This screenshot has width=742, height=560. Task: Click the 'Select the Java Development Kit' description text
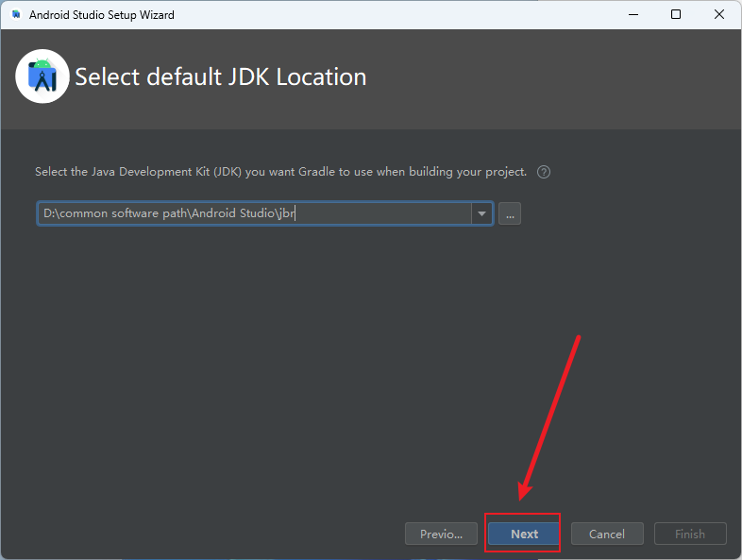coord(280,172)
